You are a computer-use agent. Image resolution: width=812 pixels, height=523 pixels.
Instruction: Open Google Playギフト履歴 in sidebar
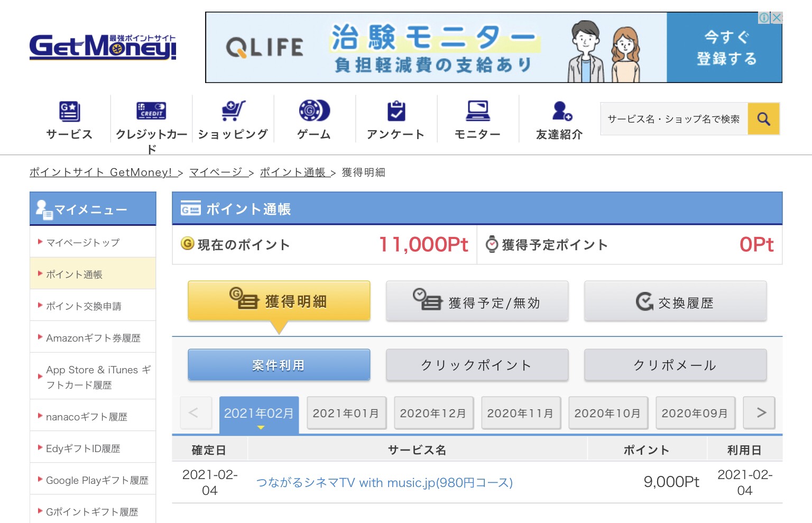[x=93, y=480]
